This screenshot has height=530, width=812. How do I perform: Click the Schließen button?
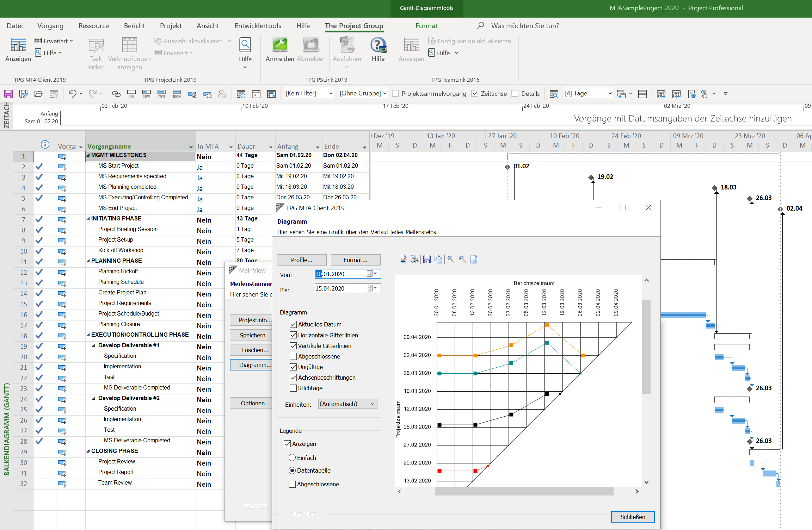[633, 517]
